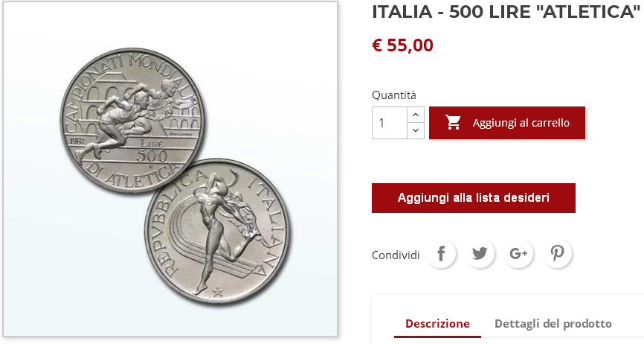The image size is (644, 344).
Task: Switch to the Descrizione tab
Action: coord(437,323)
